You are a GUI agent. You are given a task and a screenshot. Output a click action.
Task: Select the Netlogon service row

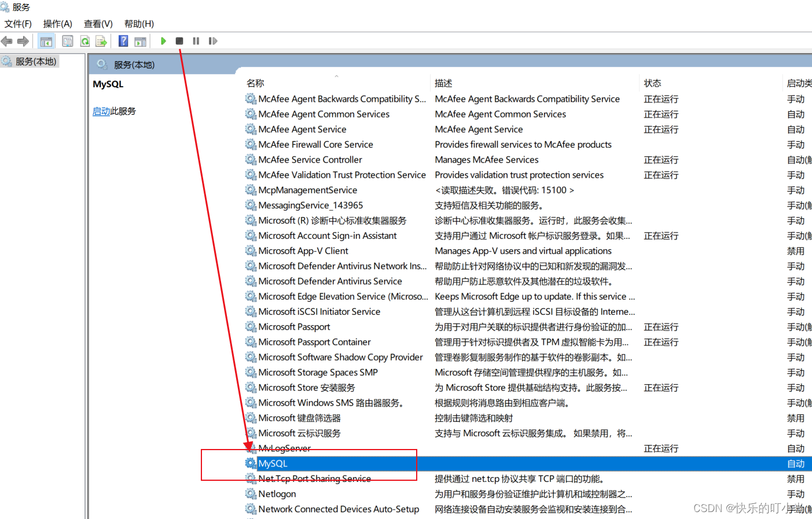point(527,494)
